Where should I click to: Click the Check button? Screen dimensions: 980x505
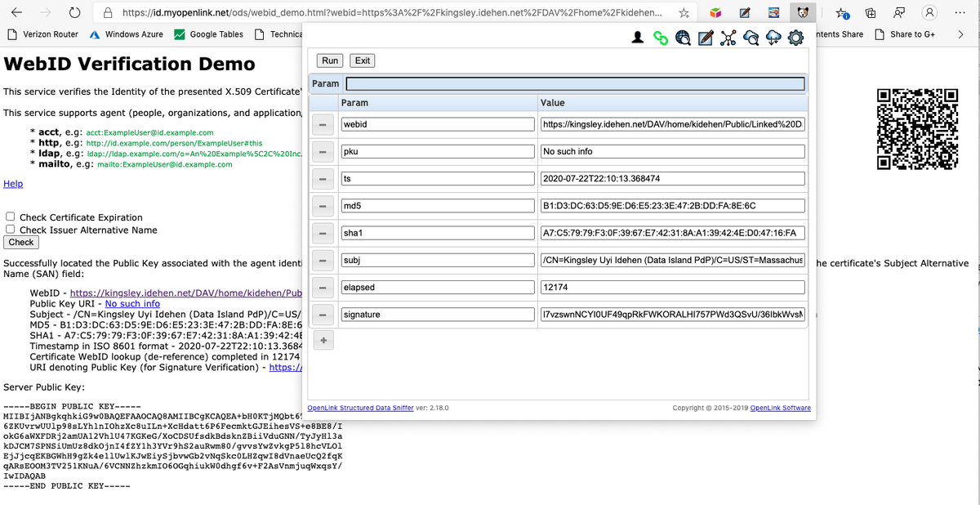(21, 243)
